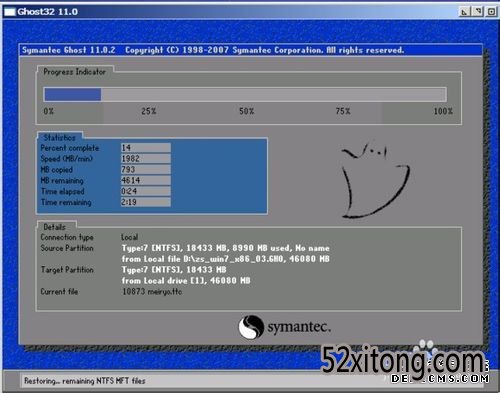The image size is (500, 393).
Task: Click the source file path zs_win7_x86_03.GHO line
Action: pos(225,259)
